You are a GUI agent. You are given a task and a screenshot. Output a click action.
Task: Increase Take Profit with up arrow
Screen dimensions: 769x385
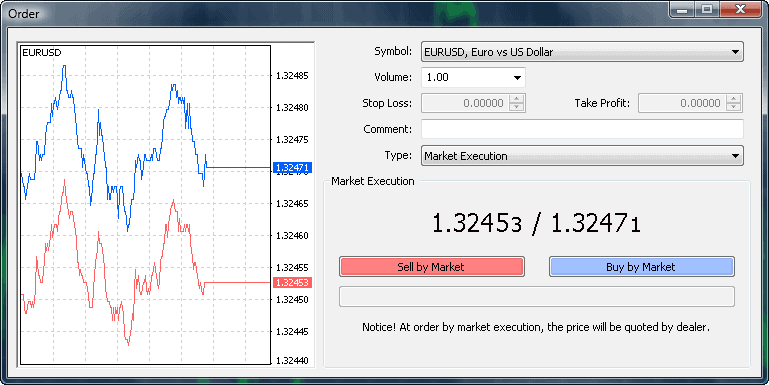click(x=734, y=99)
